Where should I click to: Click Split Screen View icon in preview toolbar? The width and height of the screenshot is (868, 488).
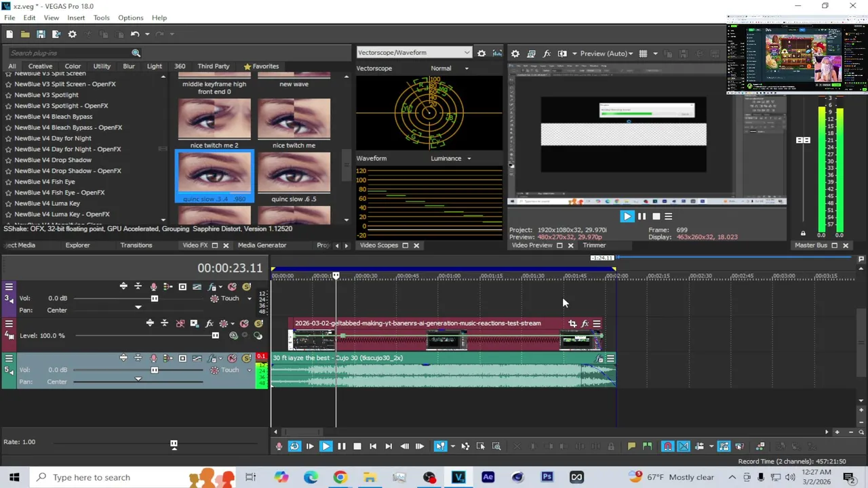pos(562,54)
